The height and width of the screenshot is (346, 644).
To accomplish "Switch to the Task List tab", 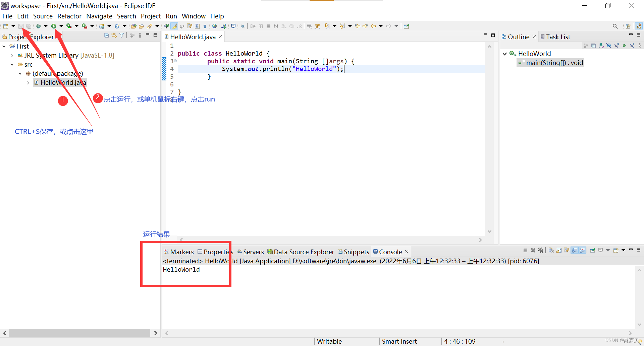I will (555, 37).
